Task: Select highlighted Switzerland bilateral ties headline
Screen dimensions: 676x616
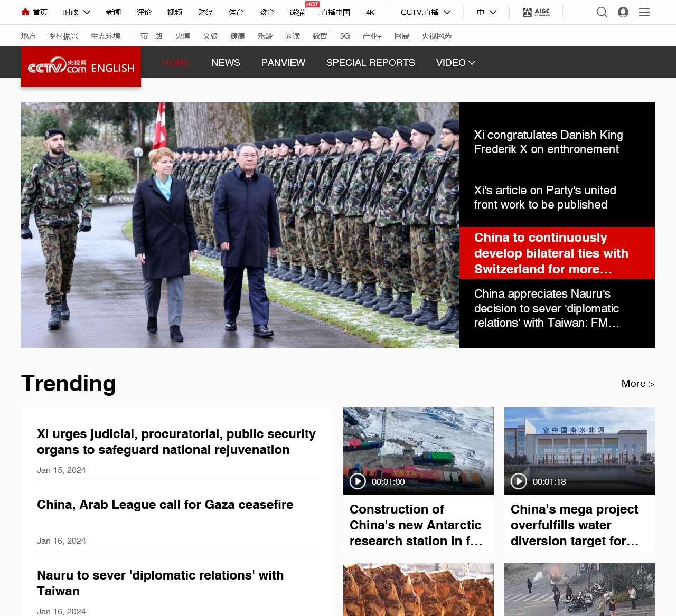Action: (x=557, y=253)
